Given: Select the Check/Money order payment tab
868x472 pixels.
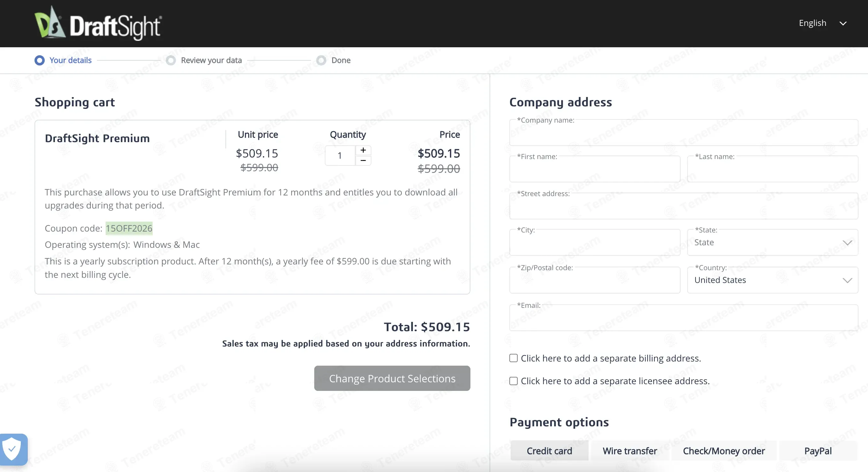Looking at the screenshot, I should pos(724,451).
